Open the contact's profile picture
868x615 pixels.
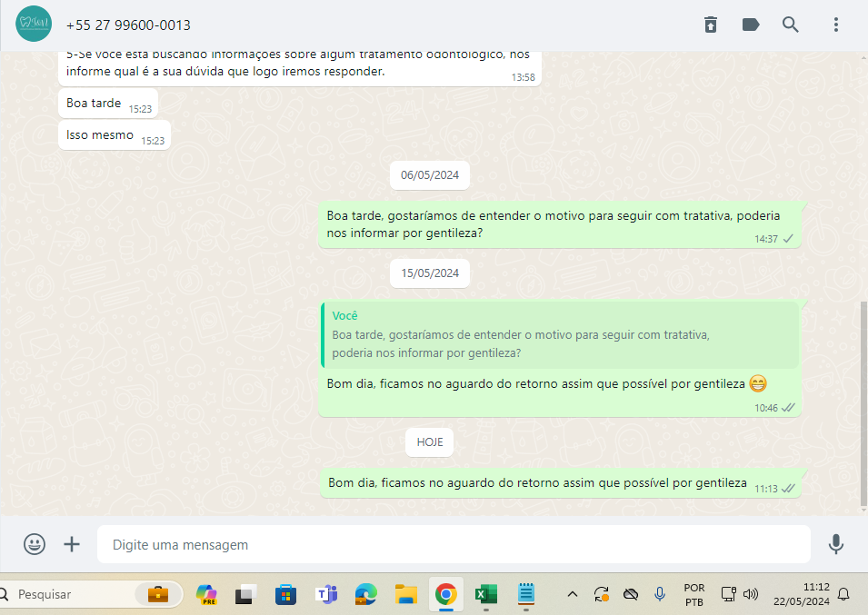[34, 25]
